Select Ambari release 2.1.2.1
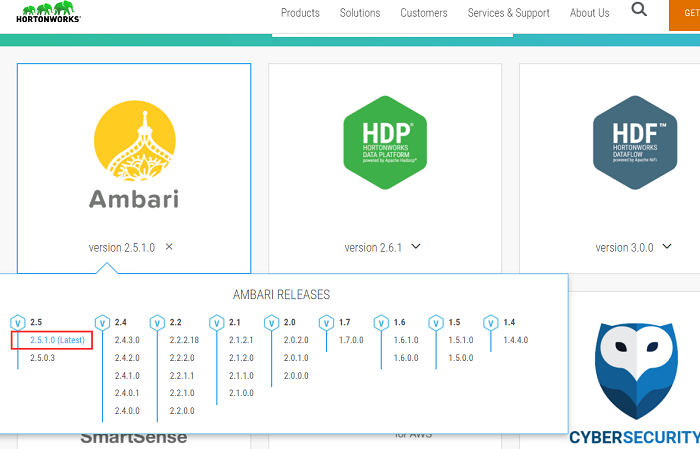 [x=241, y=340]
